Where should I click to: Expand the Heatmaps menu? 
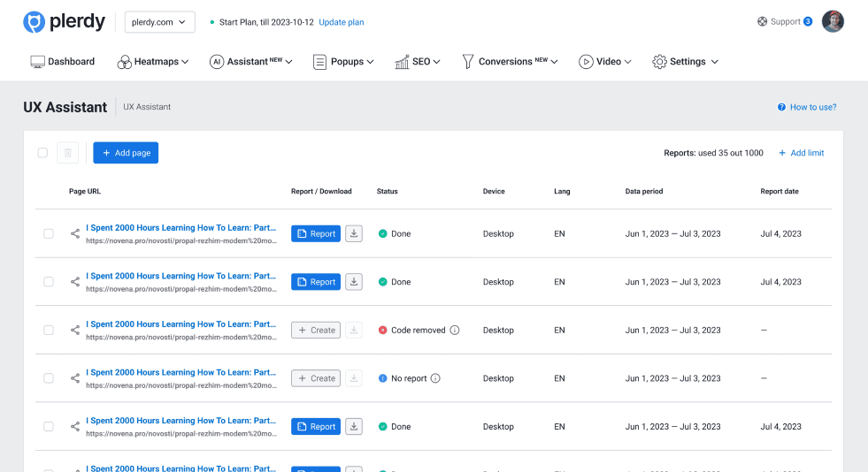153,62
